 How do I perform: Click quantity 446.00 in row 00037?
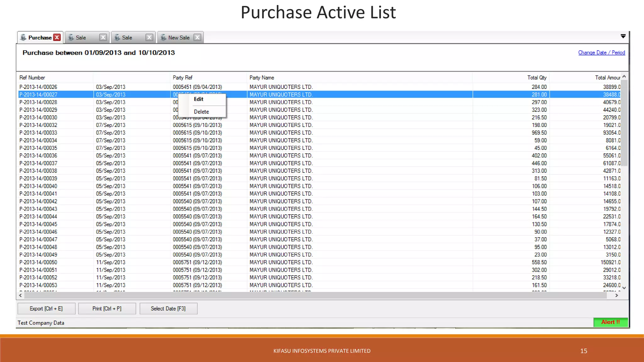539,163
